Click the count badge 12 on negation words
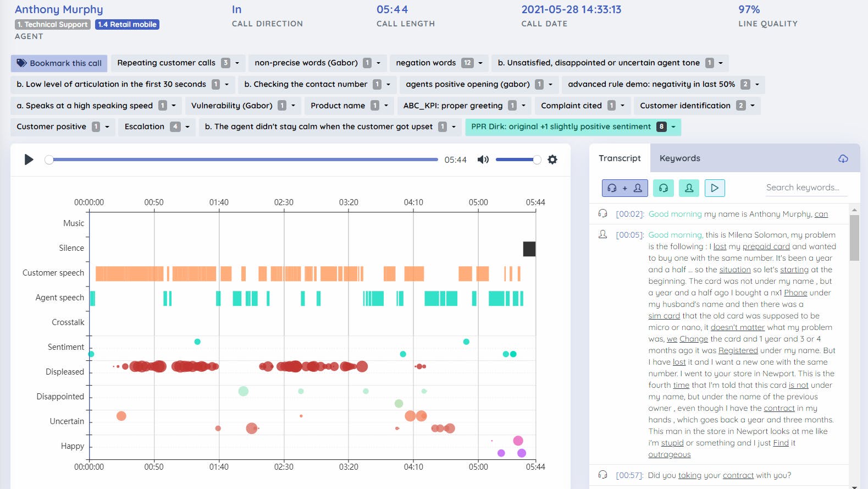 point(467,63)
